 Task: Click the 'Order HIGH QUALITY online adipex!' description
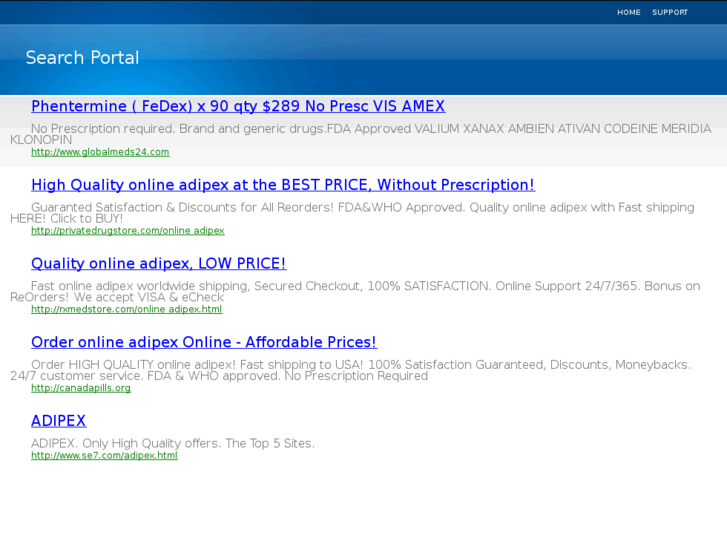click(351, 370)
